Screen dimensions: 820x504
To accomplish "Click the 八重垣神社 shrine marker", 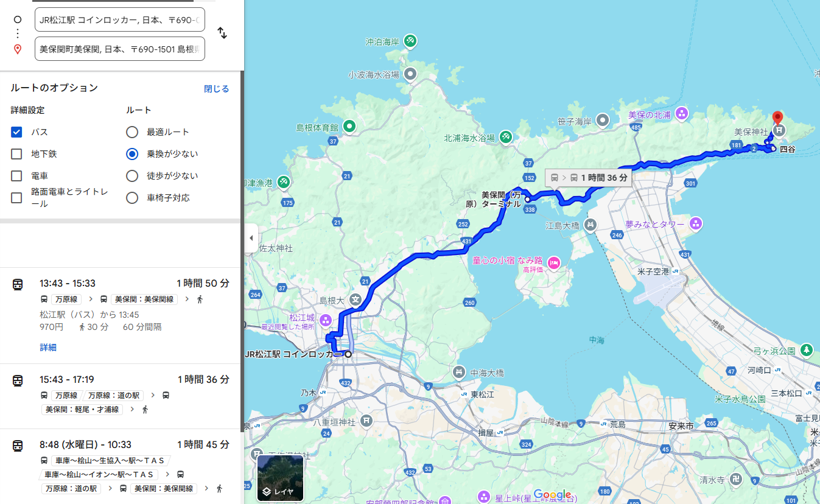I will [366, 420].
